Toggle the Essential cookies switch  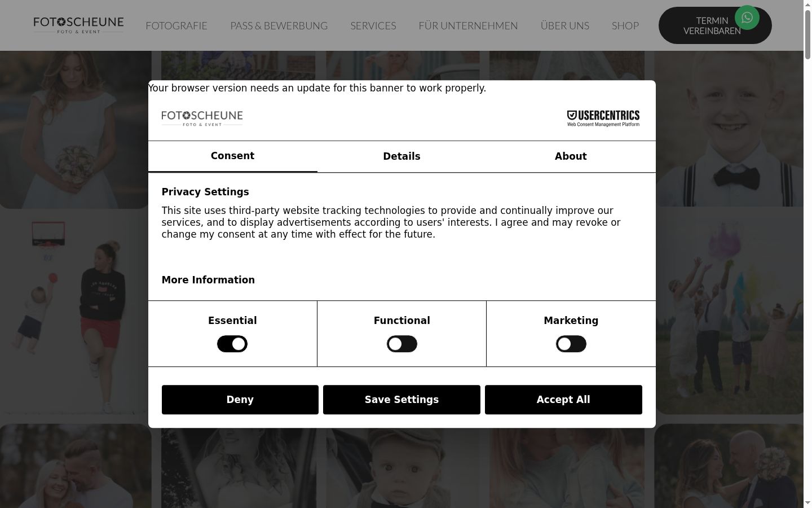[232, 344]
